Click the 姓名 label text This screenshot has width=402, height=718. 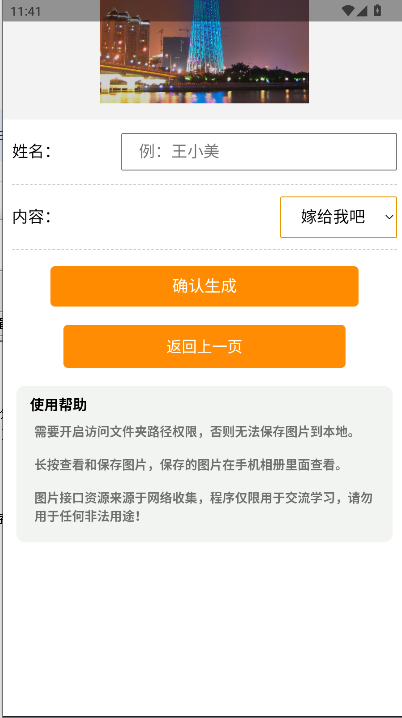(x=31, y=151)
